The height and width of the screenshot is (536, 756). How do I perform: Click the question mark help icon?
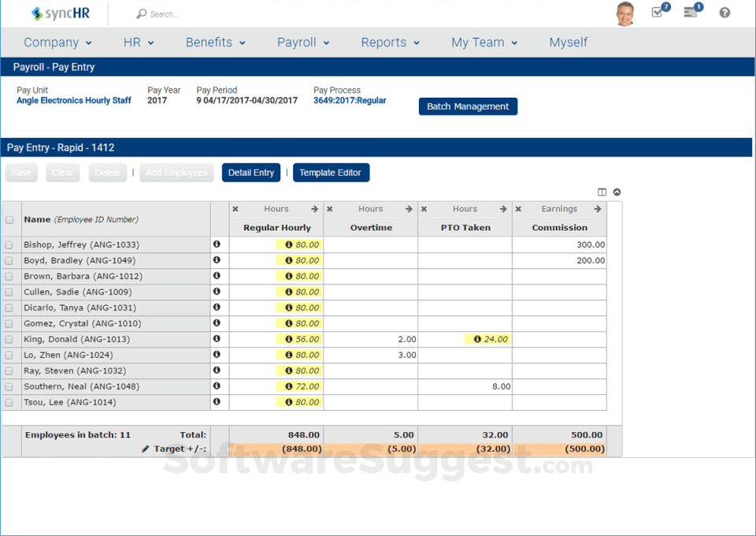pyautogui.click(x=724, y=13)
